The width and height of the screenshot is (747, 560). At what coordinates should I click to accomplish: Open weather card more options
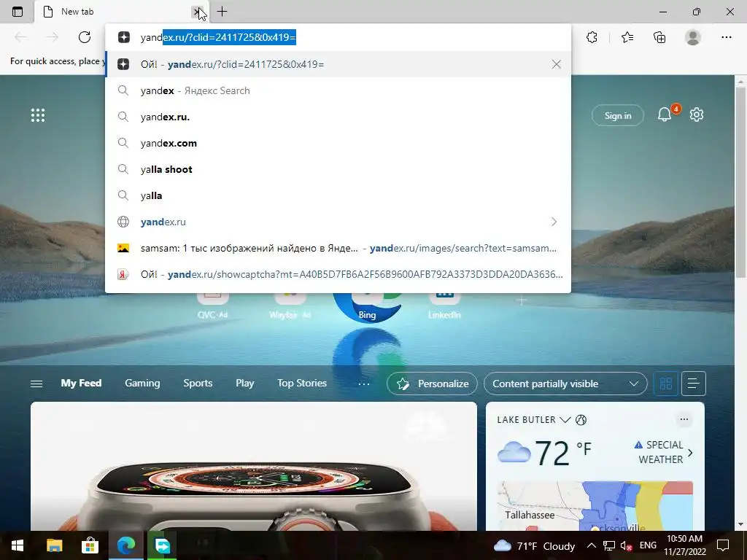tap(684, 419)
